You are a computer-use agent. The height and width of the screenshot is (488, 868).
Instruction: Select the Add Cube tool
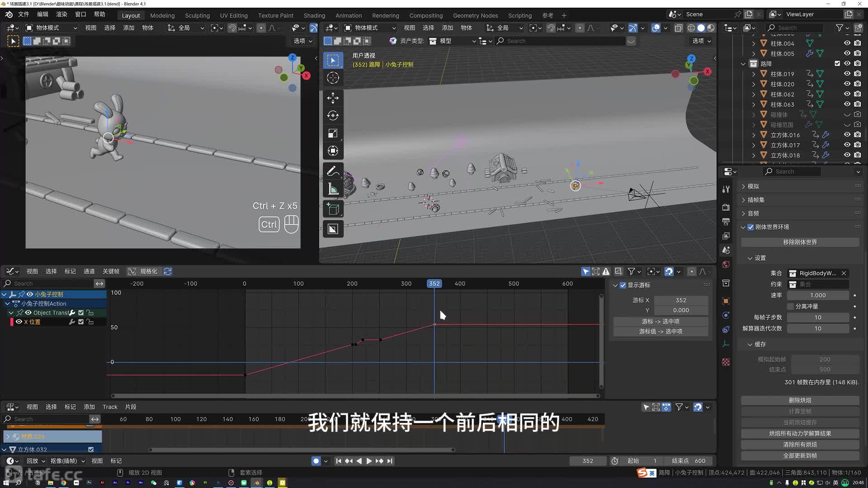(x=333, y=209)
